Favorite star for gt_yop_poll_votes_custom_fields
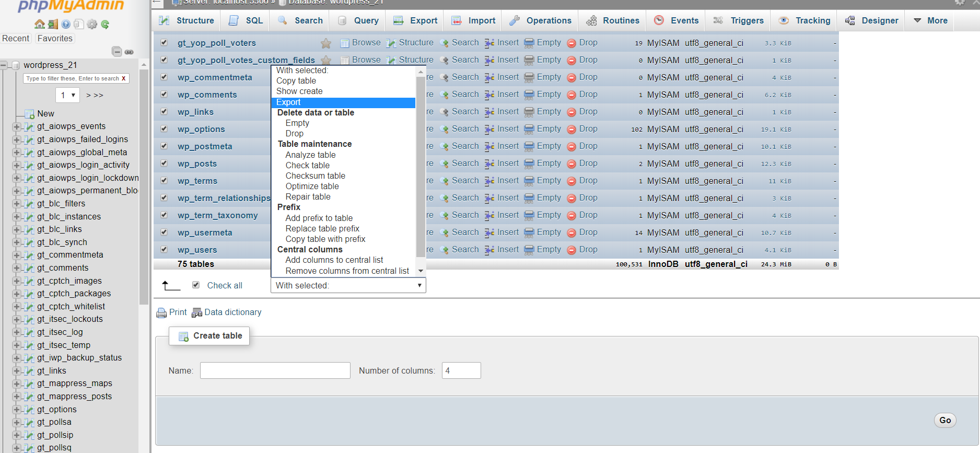 tap(326, 60)
